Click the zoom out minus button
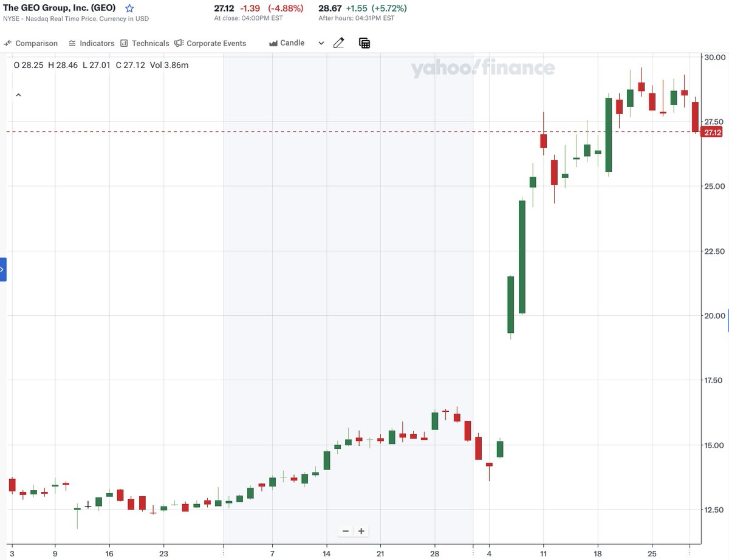Viewport: 729px width, 560px height. click(345, 531)
